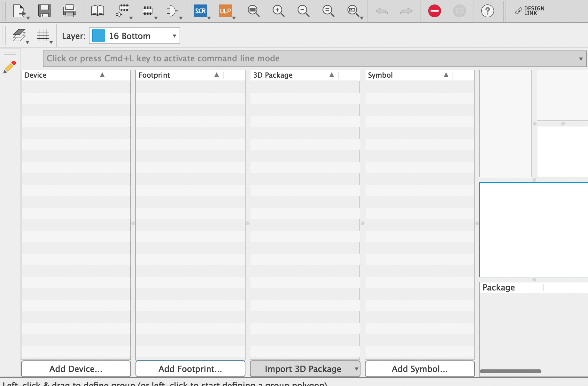
Task: Click the horizontal scrollbar under the Package panel
Action: click(x=511, y=371)
